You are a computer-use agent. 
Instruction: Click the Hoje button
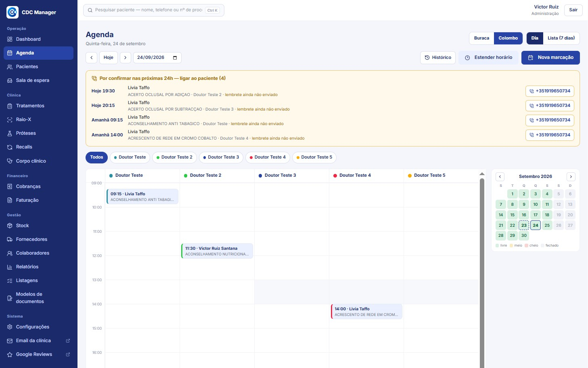(109, 58)
